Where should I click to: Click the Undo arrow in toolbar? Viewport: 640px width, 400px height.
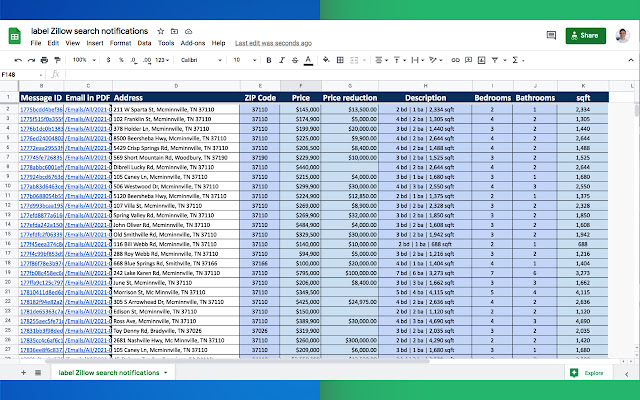click(x=20, y=59)
